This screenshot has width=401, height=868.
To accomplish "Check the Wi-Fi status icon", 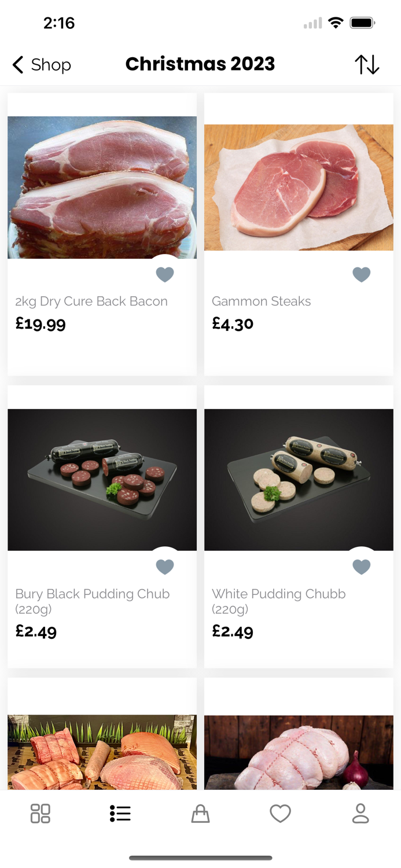I will pyautogui.click(x=336, y=23).
